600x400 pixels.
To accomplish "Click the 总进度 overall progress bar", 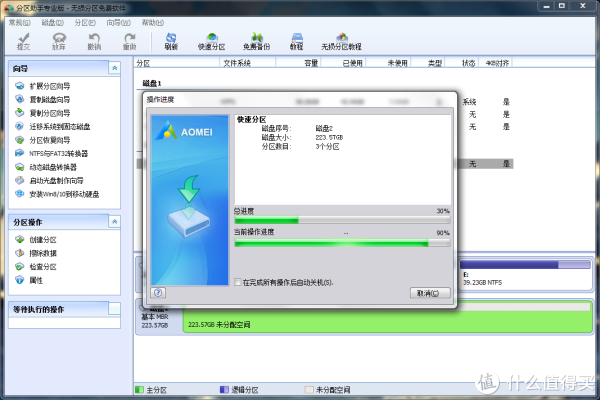I will [x=342, y=220].
